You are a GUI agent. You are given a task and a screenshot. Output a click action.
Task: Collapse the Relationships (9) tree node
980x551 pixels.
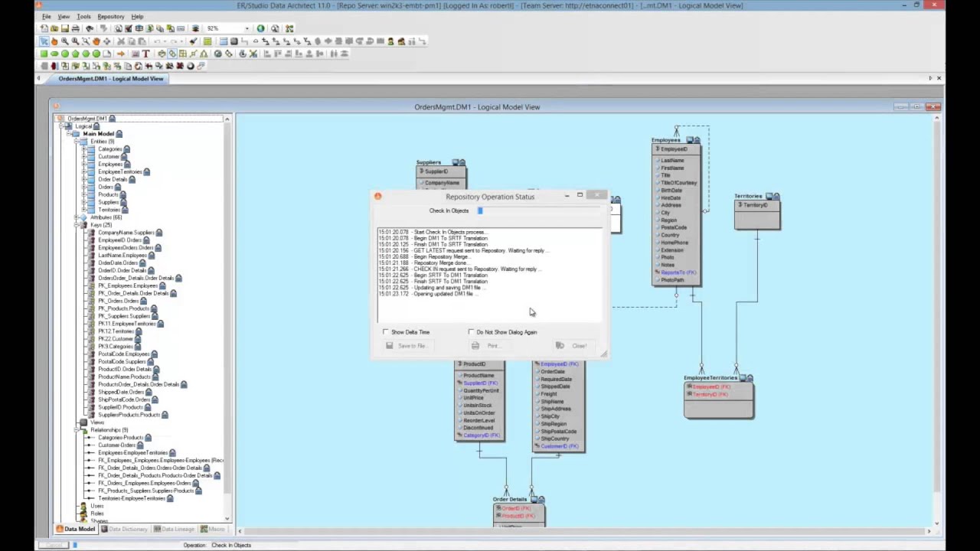76,430
